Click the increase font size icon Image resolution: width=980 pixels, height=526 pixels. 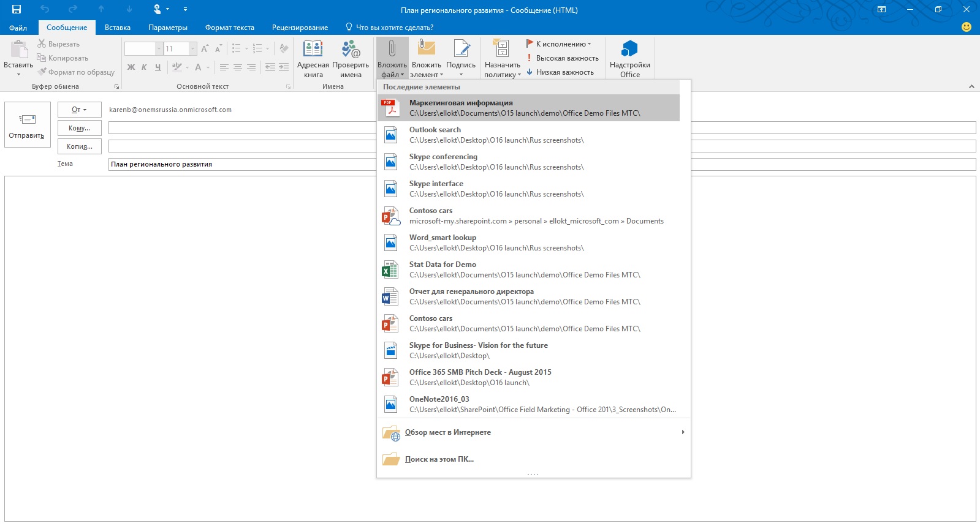click(205, 49)
